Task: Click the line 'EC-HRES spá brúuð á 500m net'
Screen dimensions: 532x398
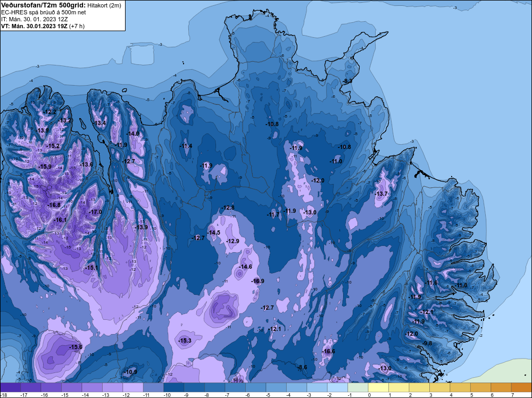Action: (x=44, y=12)
